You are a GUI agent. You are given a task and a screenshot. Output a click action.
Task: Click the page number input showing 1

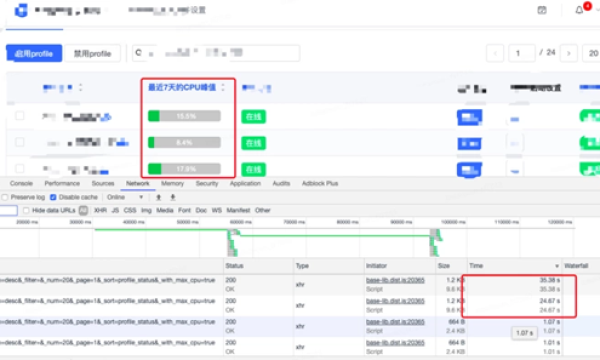click(522, 53)
